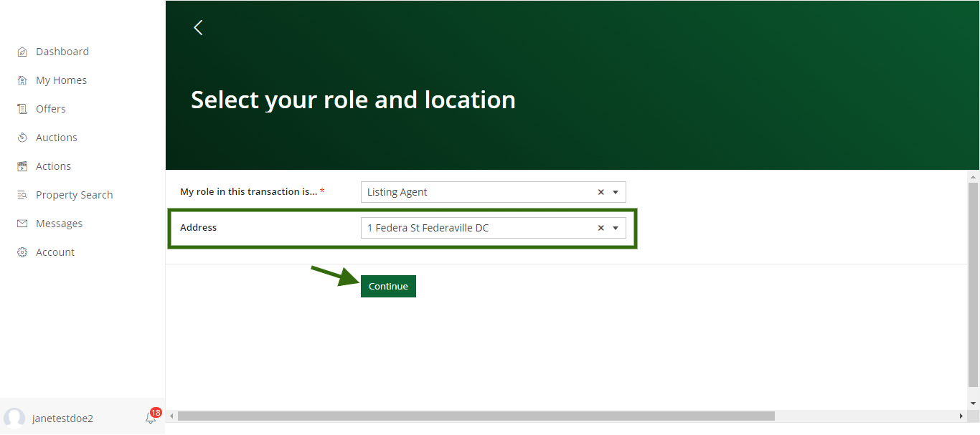
Task: Expand the role dropdown arrow
Action: pyautogui.click(x=616, y=192)
